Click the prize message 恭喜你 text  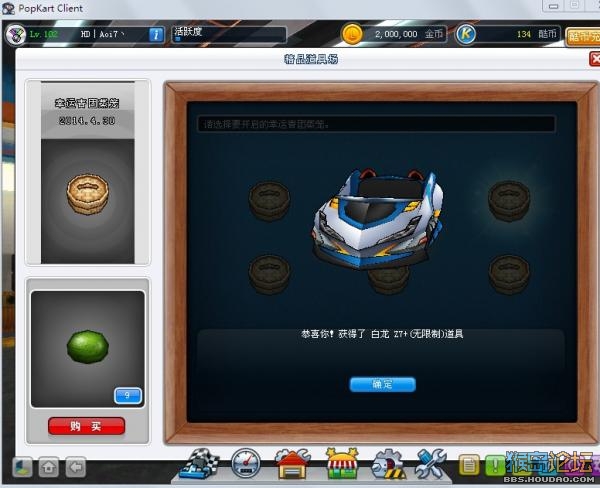click(x=382, y=334)
